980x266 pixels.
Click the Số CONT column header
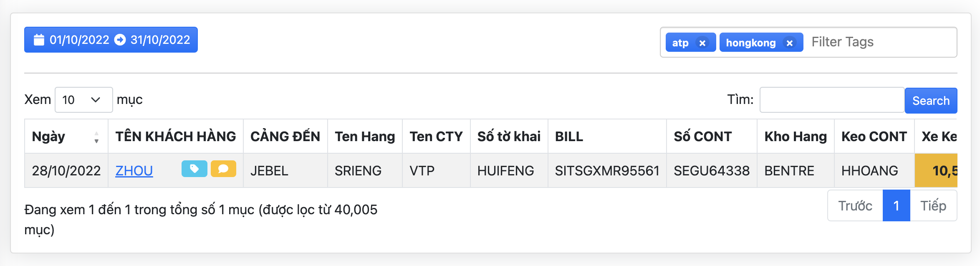click(703, 137)
